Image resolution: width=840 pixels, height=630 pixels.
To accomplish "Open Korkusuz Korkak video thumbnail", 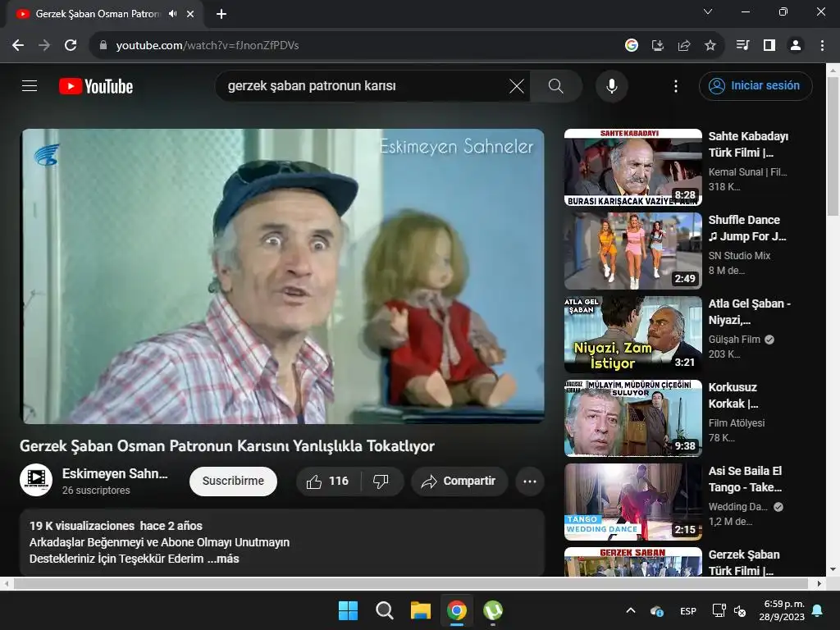I will [632, 418].
